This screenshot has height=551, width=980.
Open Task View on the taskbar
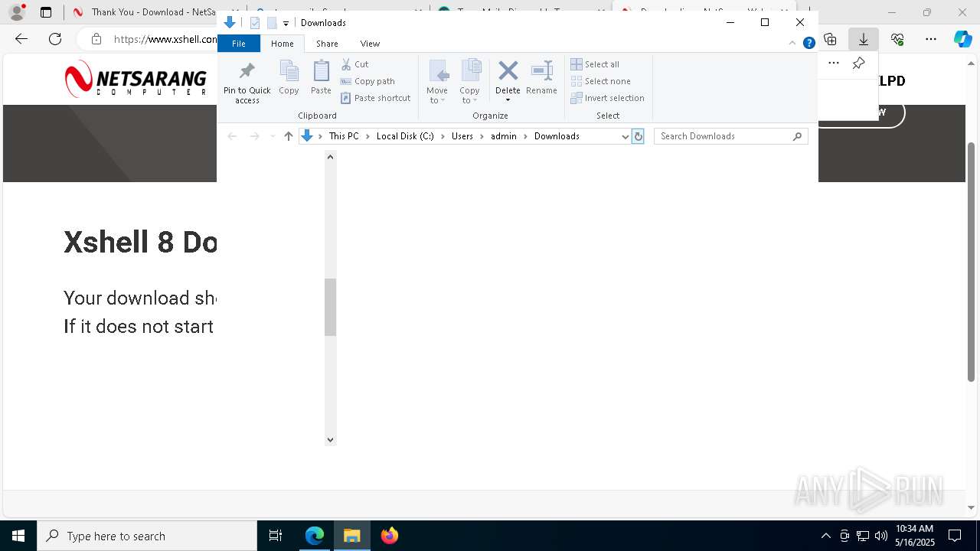click(x=276, y=536)
